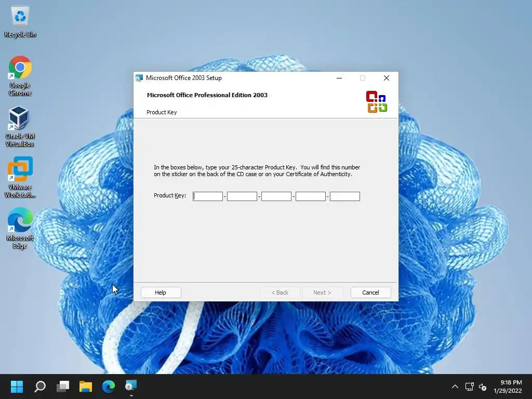Open Task View on the taskbar
The height and width of the screenshot is (399, 532).
(63, 386)
